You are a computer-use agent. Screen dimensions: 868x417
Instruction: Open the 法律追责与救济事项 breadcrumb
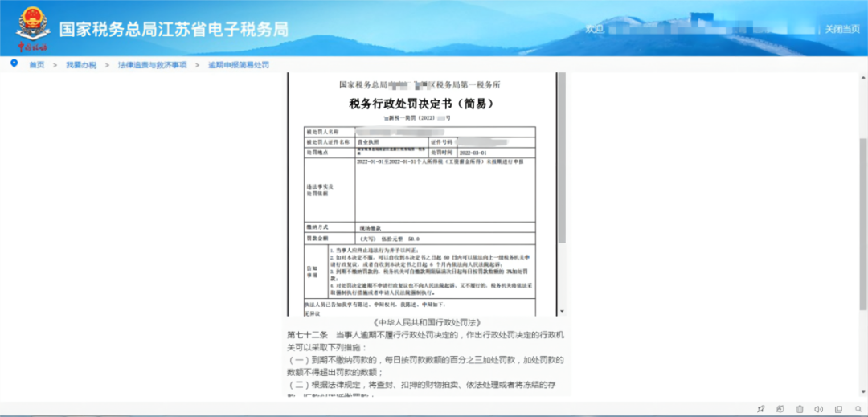click(152, 65)
